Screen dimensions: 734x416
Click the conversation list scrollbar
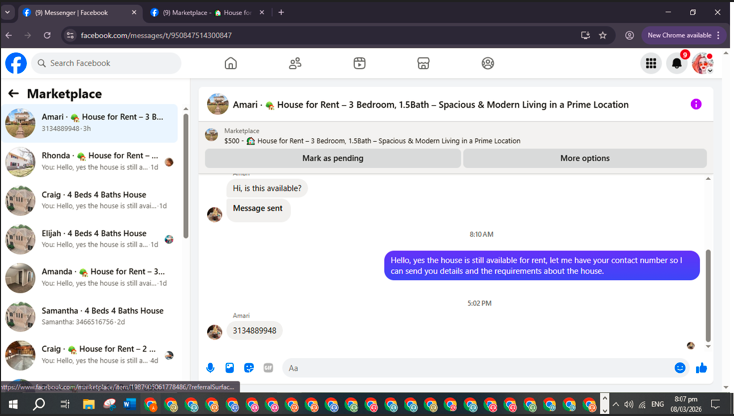(x=186, y=175)
